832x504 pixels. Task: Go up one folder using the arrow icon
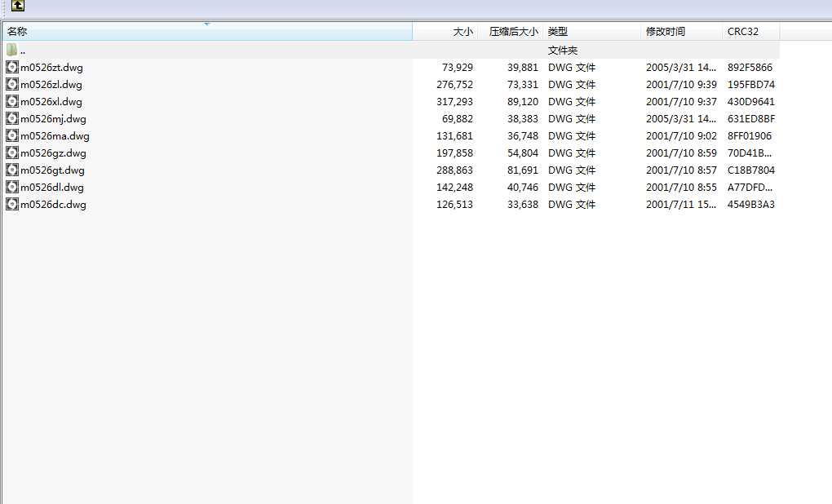click(x=17, y=6)
